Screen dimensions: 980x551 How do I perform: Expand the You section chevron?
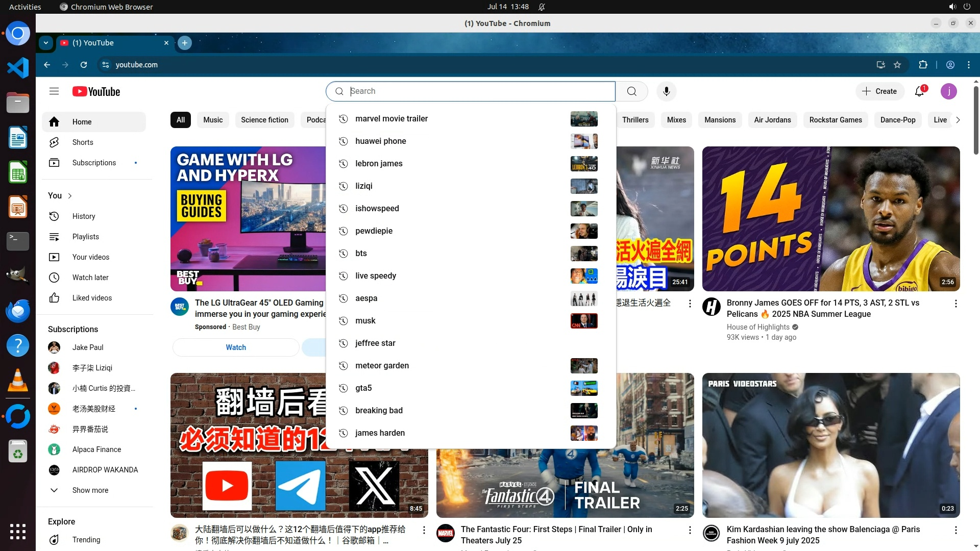[x=70, y=196]
